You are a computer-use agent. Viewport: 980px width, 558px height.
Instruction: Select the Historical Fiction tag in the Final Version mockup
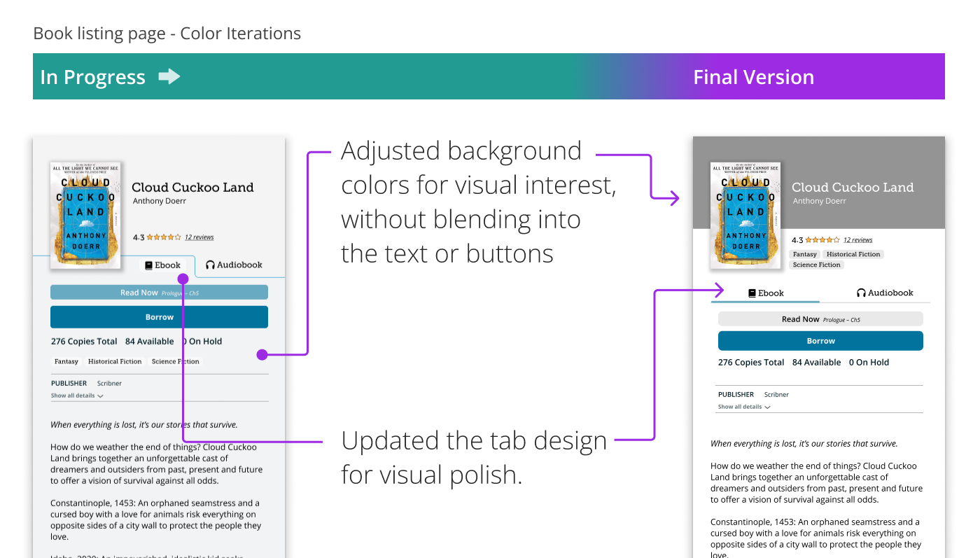(x=853, y=254)
